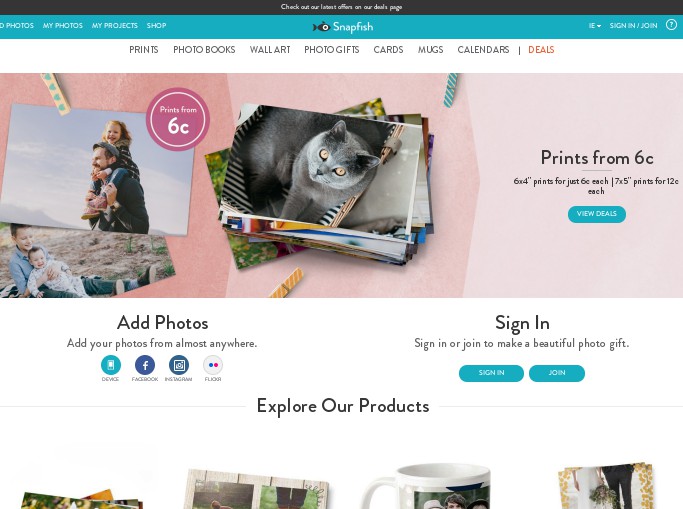Click the Join button
Screen dimensions: 683x509
[x=557, y=373]
